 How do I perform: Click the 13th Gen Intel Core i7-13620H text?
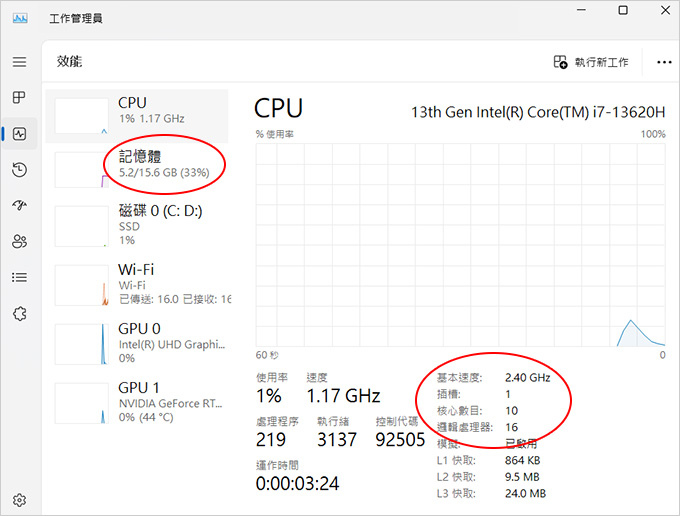pos(538,112)
